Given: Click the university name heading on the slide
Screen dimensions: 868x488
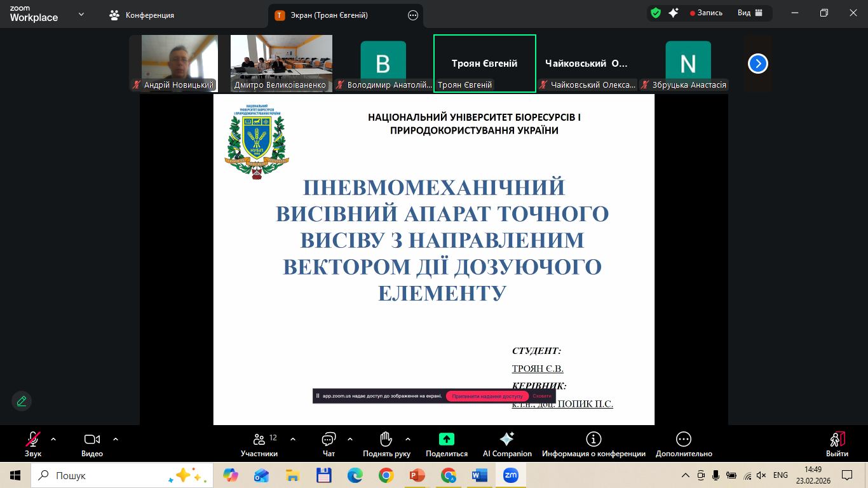Looking at the screenshot, I should (474, 124).
